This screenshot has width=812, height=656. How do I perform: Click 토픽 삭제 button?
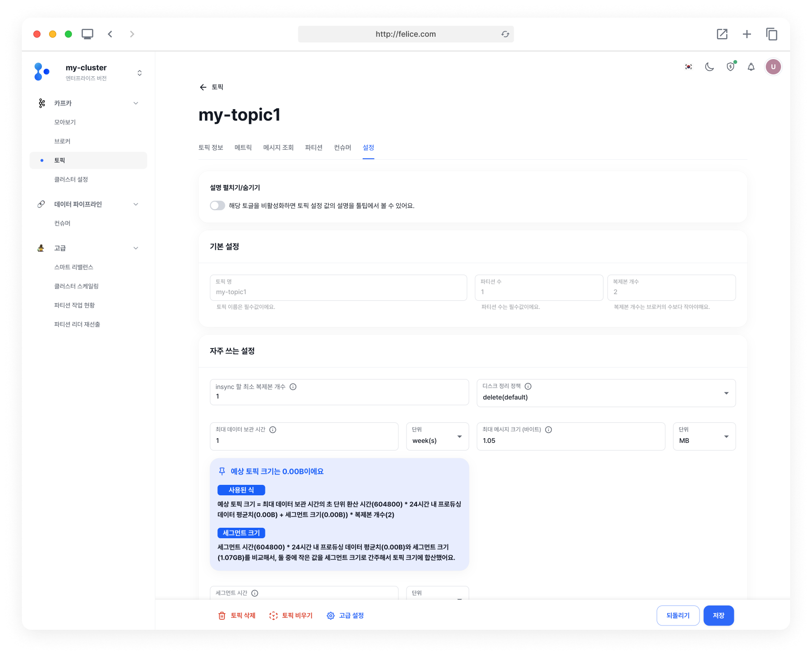[x=237, y=616]
